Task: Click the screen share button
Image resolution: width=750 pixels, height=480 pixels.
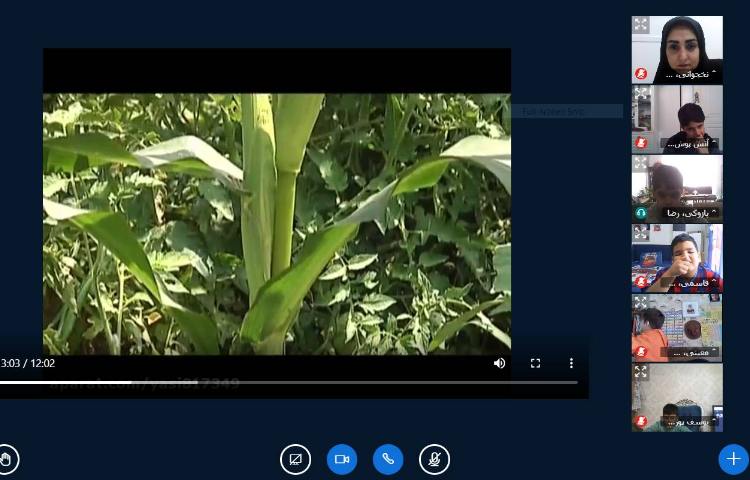Action: pyautogui.click(x=295, y=459)
